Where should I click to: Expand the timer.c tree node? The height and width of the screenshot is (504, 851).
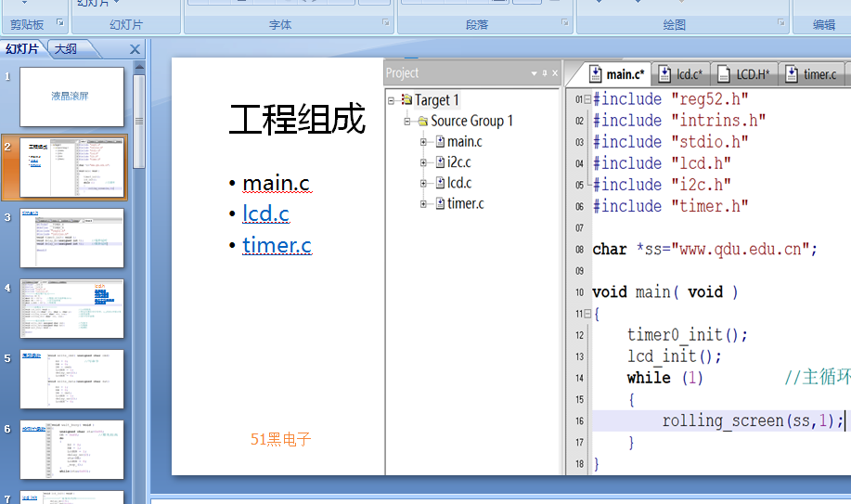[423, 204]
